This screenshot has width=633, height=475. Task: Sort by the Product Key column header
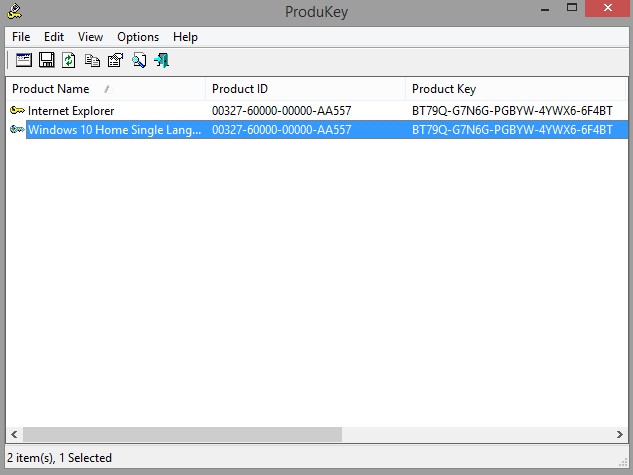(516, 89)
